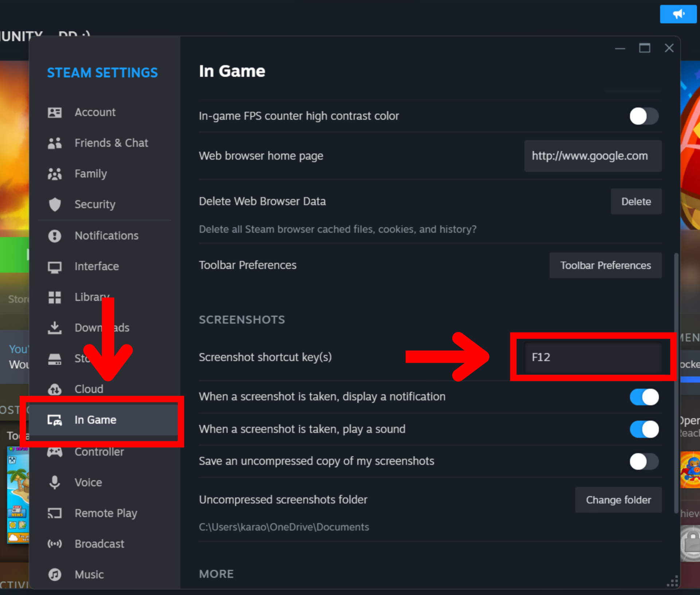The image size is (700, 595).
Task: Click the blue announcements megaphone icon
Action: 678,14
